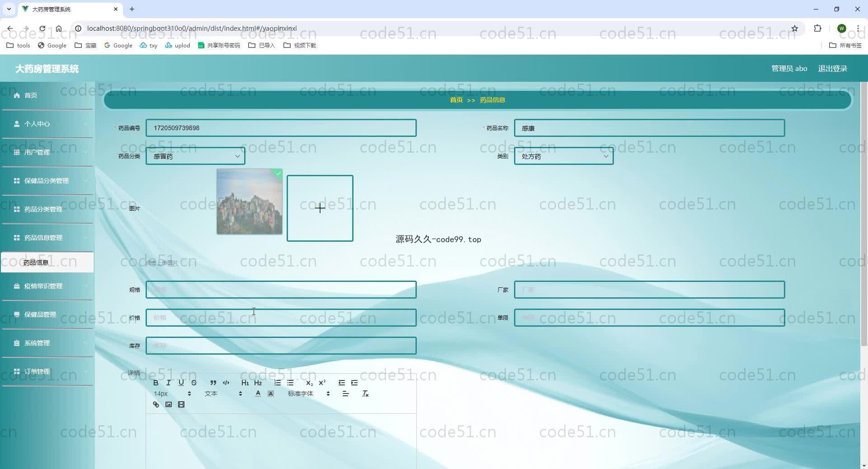Expand the 用户管理 sidebar menu

tap(47, 152)
